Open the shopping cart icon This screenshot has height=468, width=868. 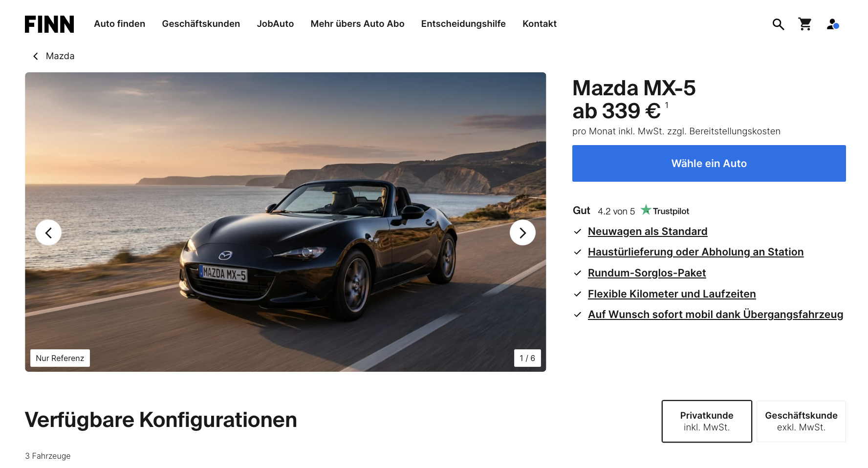(x=805, y=24)
